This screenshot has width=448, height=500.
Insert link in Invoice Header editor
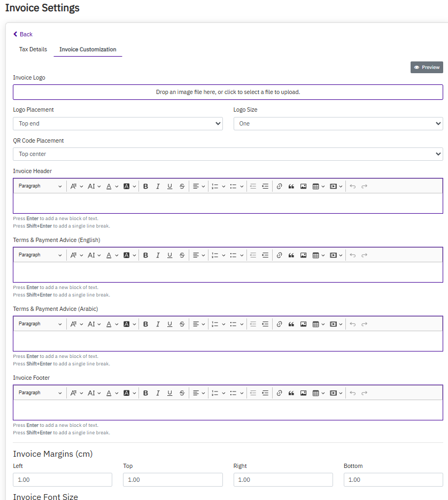279,186
